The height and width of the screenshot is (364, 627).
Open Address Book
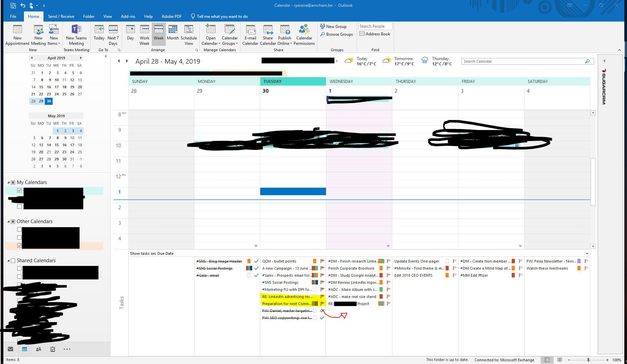coord(375,34)
